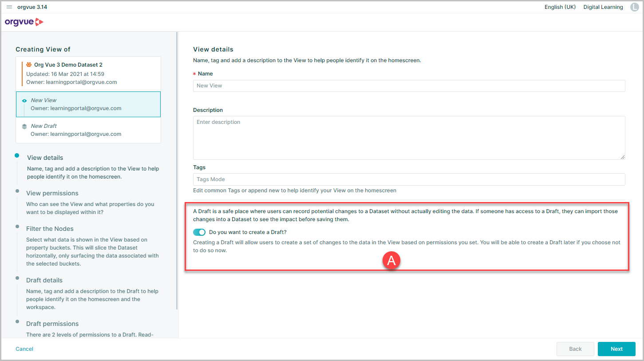The height and width of the screenshot is (361, 644).
Task: Click into the Description text area
Action: 409,138
